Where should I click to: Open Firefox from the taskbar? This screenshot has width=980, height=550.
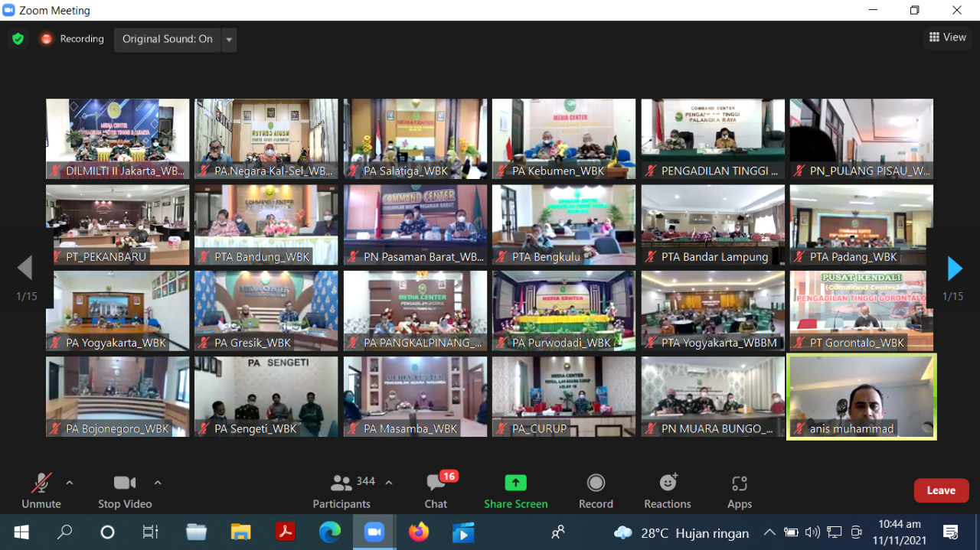click(x=418, y=532)
